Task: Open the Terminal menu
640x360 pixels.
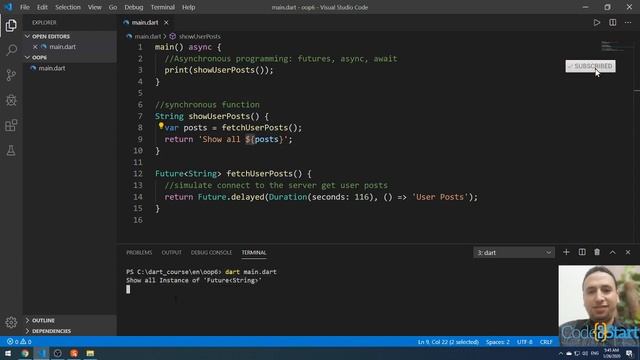Action: point(162,7)
